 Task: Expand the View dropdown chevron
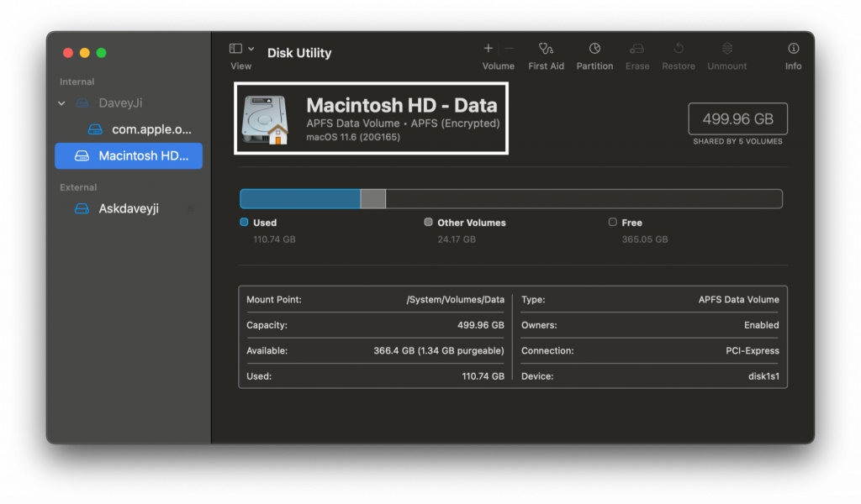pyautogui.click(x=251, y=49)
